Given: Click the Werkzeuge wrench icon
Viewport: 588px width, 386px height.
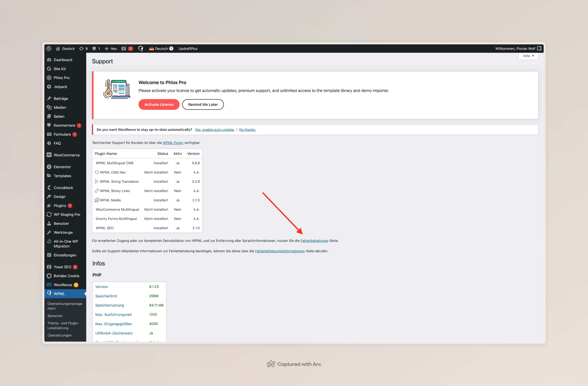Looking at the screenshot, I should pyautogui.click(x=49, y=232).
